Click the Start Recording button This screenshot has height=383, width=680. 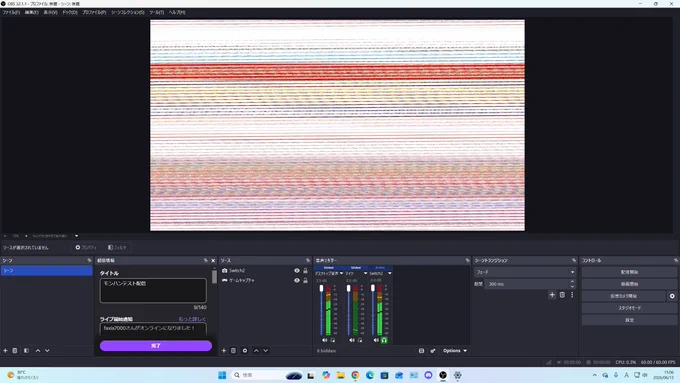[629, 284]
